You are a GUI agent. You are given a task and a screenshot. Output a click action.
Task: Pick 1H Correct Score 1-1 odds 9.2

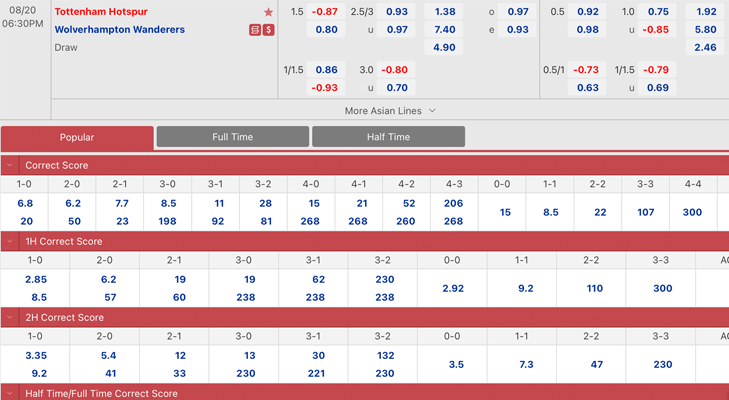[525, 288]
